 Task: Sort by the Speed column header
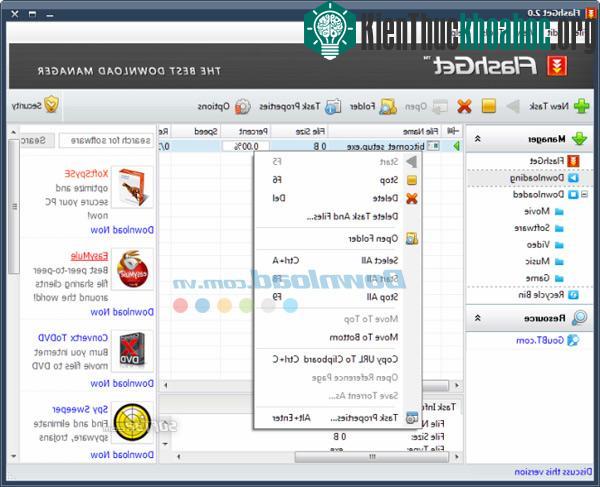coord(196,132)
